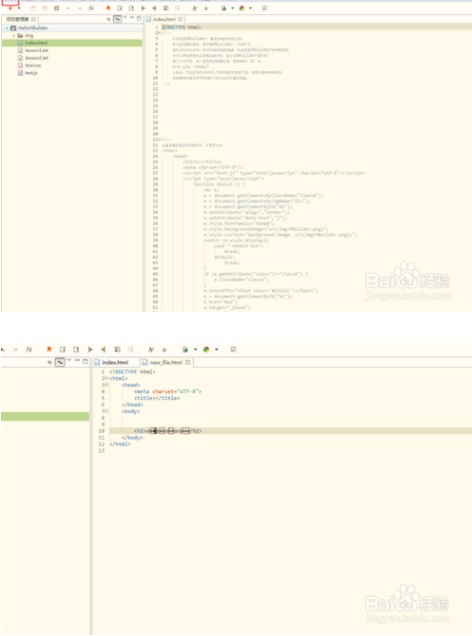Fold the comment block at line 2 of index.html
Image resolution: width=472 pixels, height=636 pixels.
[158, 33]
